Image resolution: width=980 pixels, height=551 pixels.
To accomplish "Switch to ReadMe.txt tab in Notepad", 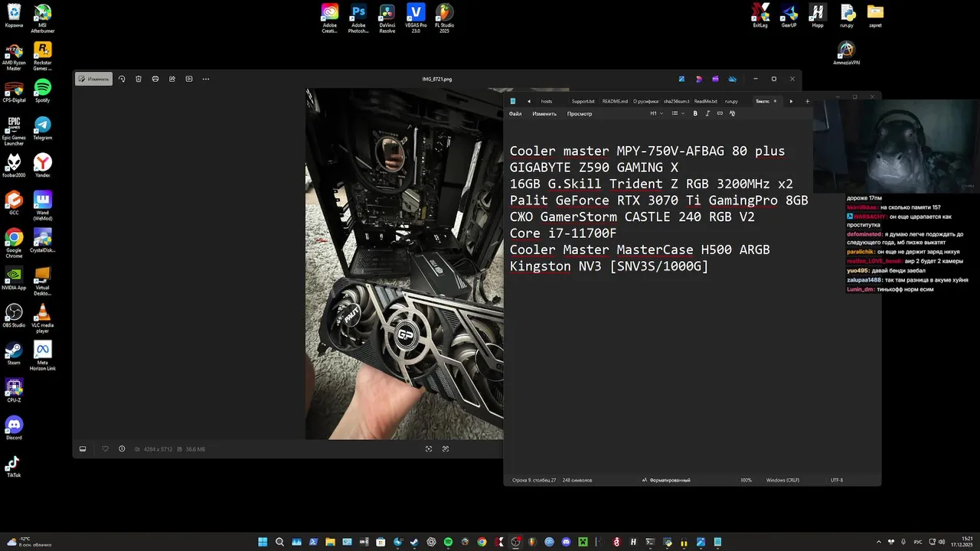I will pyautogui.click(x=706, y=101).
